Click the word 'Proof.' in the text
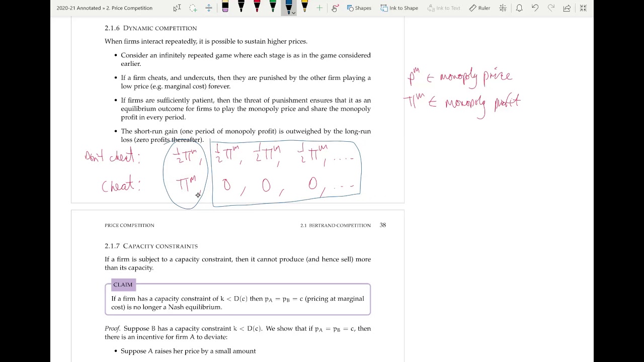 [x=113, y=328]
